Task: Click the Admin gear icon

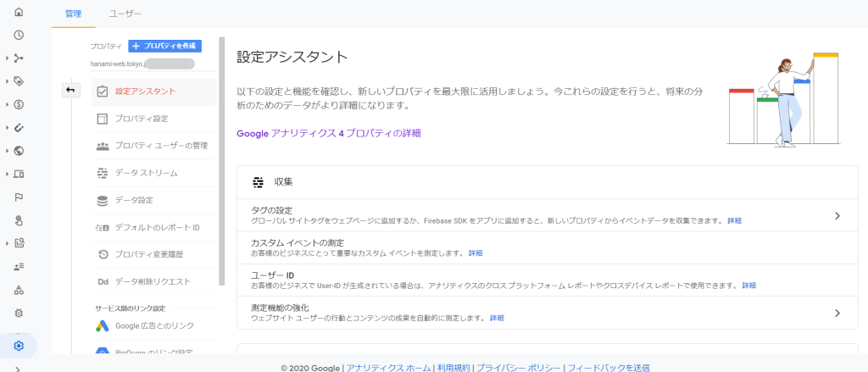Action: 19,346
